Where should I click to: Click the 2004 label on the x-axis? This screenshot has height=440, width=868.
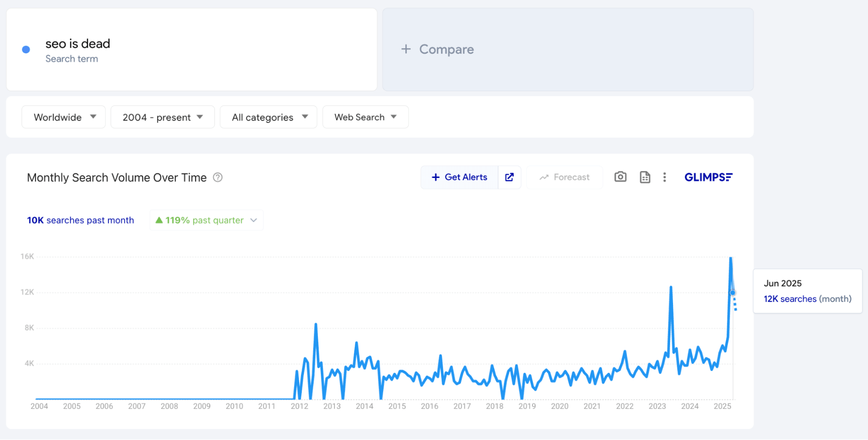click(39, 406)
